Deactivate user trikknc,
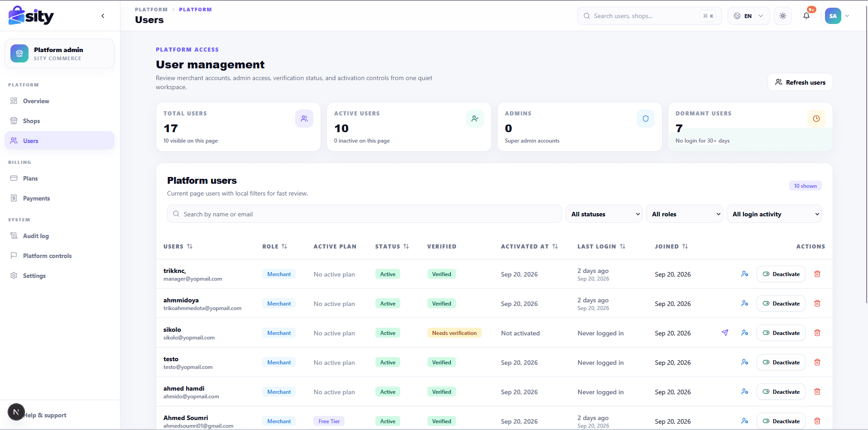868x430 pixels. pyautogui.click(x=781, y=274)
